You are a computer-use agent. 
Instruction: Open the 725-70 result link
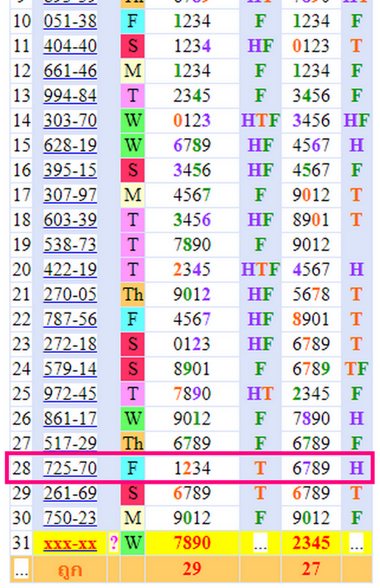tap(70, 468)
